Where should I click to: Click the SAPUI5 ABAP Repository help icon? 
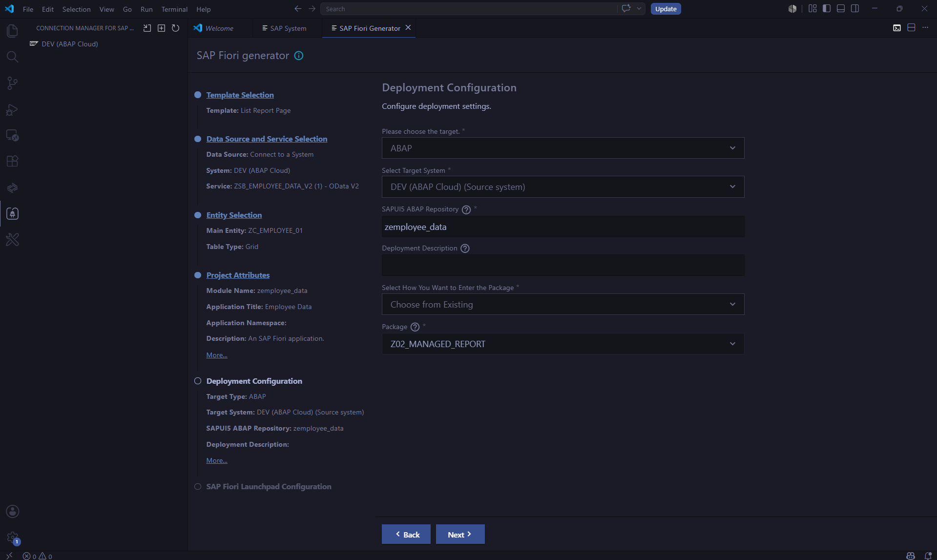coord(466,209)
